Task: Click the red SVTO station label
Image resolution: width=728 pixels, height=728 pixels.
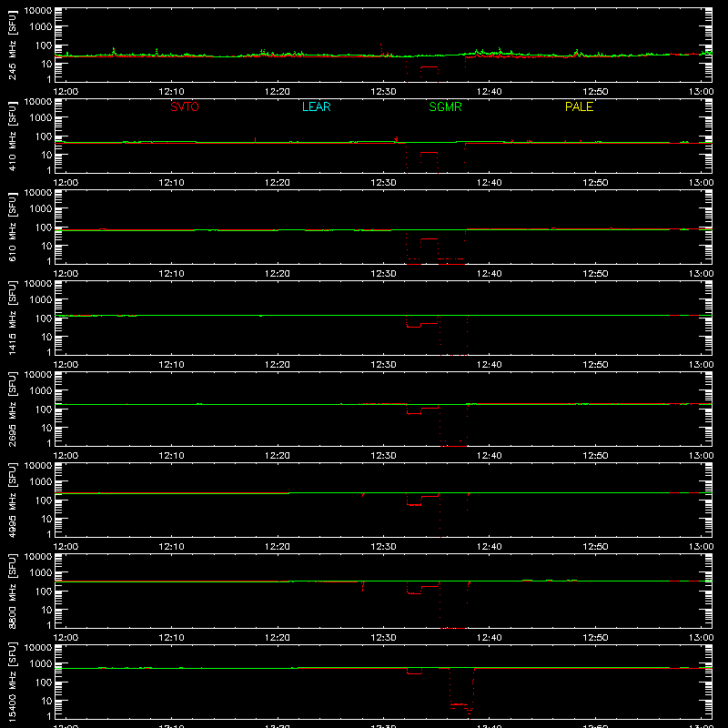Action: coord(185,106)
